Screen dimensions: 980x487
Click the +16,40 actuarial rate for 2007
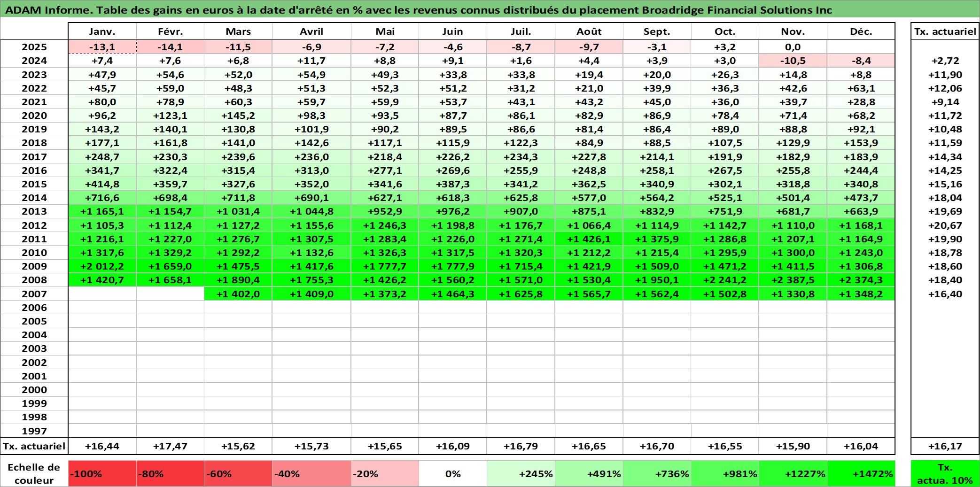(x=945, y=294)
